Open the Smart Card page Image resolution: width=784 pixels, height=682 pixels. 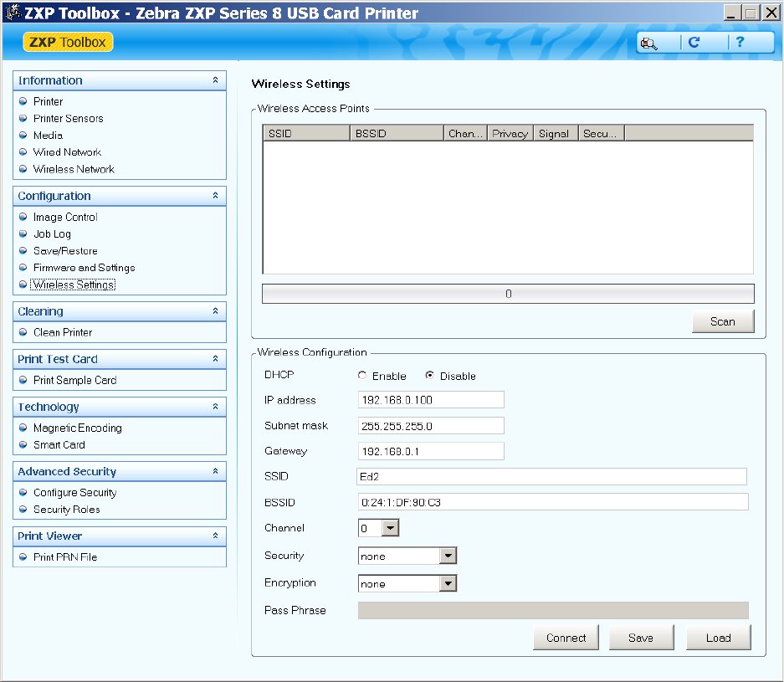(59, 445)
